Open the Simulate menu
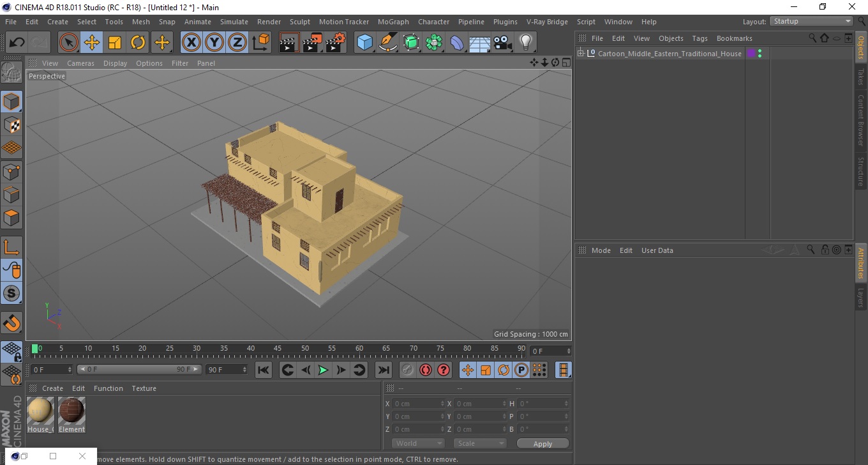Screen dimensions: 868x465 (x=234, y=22)
